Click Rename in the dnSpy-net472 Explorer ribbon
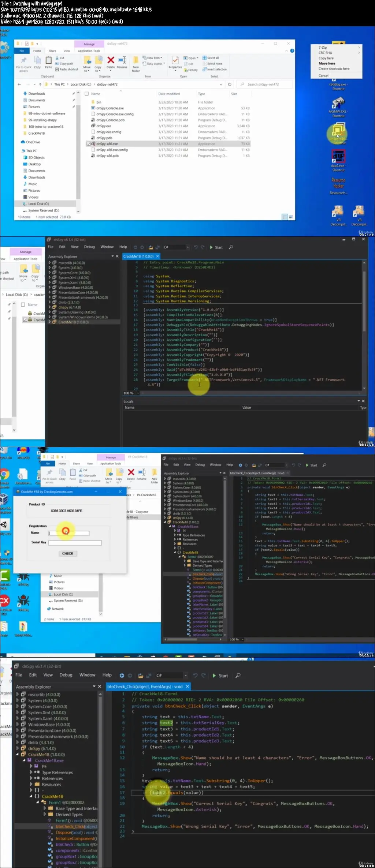This screenshot has height=868, width=375. coord(122,62)
